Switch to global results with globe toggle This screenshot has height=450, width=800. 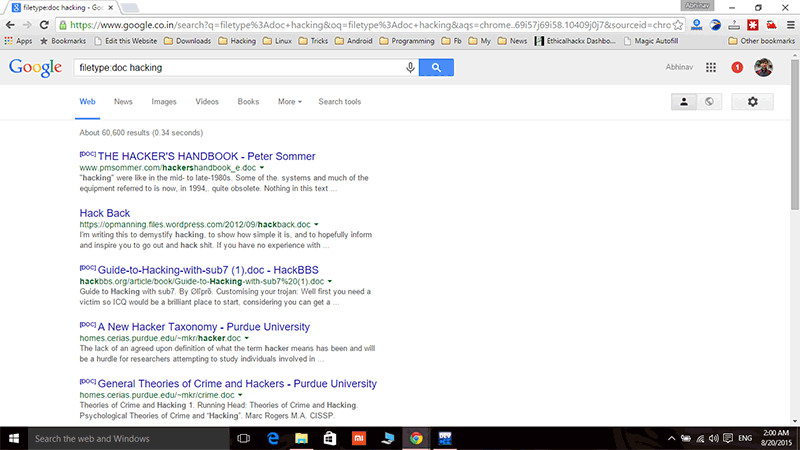708,102
